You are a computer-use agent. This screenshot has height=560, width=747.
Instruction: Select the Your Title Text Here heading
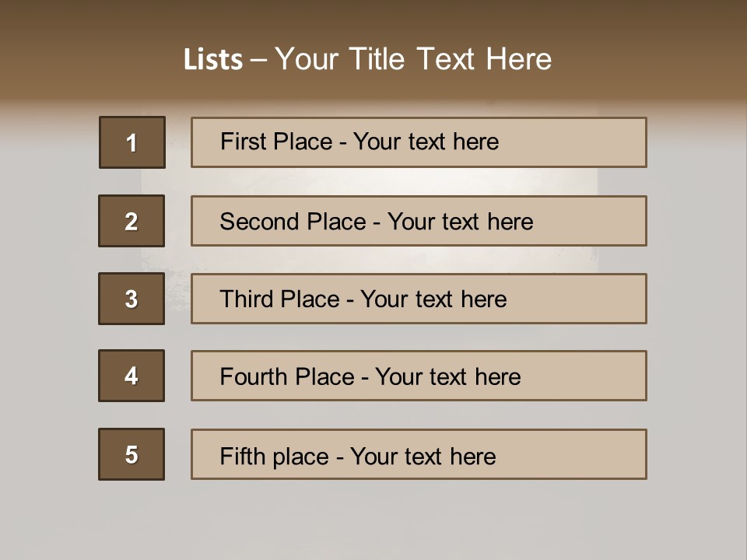(x=413, y=59)
